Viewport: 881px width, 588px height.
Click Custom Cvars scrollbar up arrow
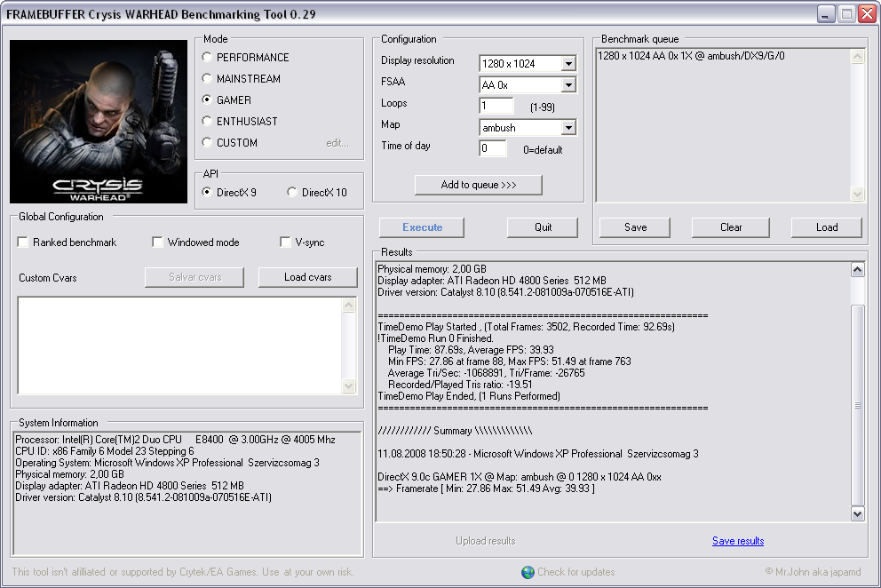pyautogui.click(x=349, y=306)
